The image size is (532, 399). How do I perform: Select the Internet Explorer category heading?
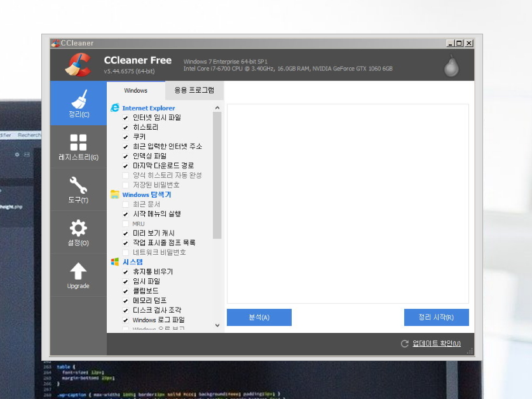tap(149, 108)
